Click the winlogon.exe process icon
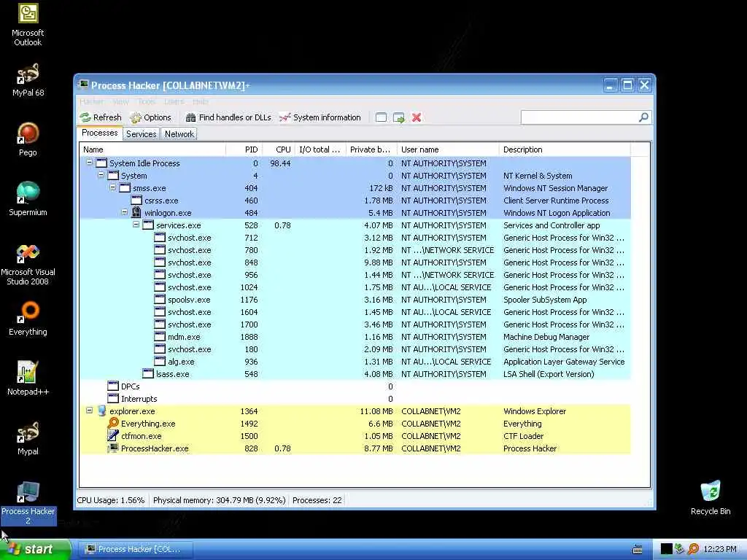The width and height of the screenshot is (747, 560). point(136,212)
